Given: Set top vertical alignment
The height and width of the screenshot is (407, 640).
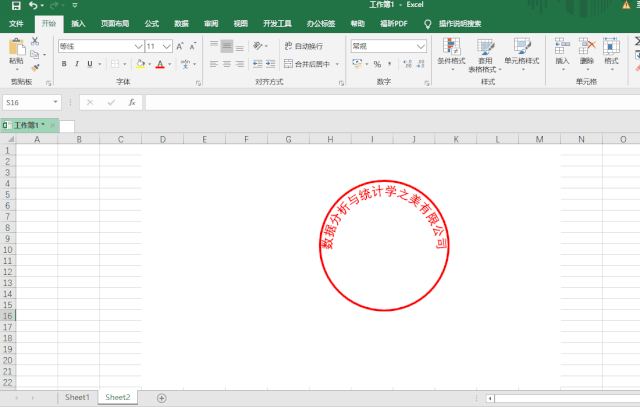Looking at the screenshot, I should tap(214, 46).
